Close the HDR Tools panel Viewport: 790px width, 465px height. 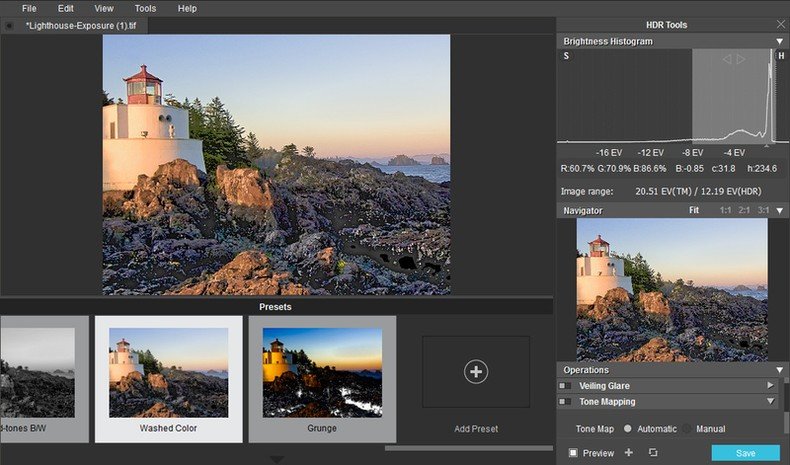click(780, 25)
